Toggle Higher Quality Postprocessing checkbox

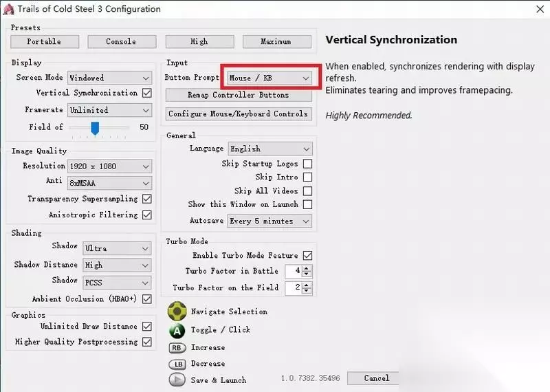(x=147, y=342)
